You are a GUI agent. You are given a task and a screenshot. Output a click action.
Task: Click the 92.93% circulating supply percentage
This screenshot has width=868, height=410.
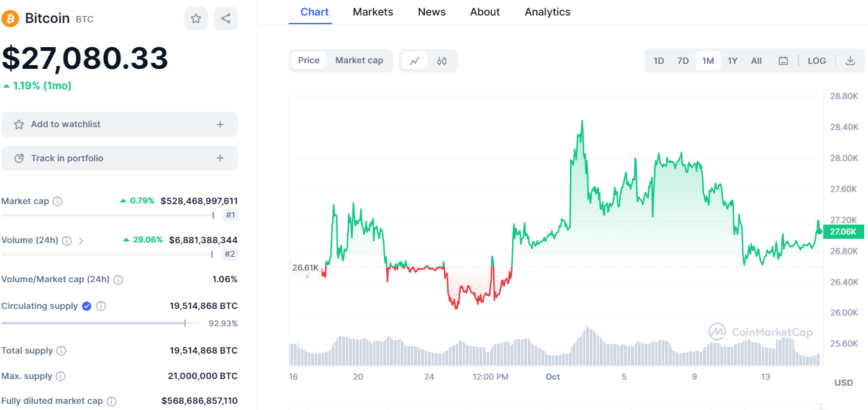point(223,323)
